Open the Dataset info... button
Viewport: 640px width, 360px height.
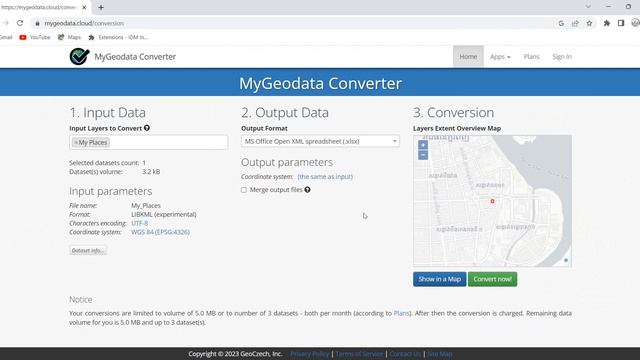click(x=88, y=250)
